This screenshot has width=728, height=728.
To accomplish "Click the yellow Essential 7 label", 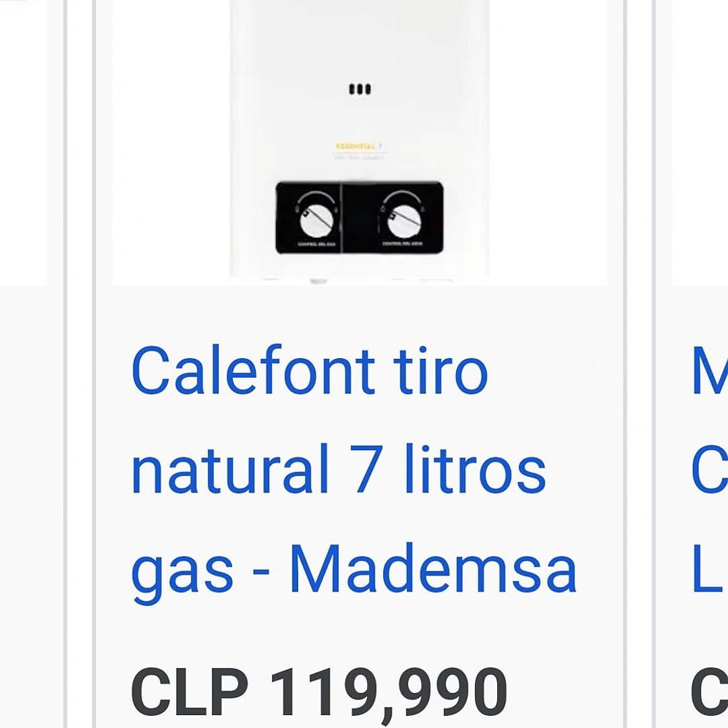I will click(x=359, y=146).
